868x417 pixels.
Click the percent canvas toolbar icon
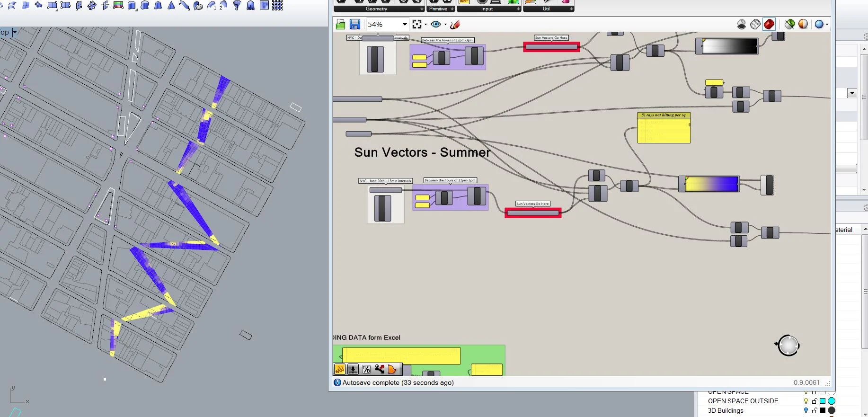point(366,369)
